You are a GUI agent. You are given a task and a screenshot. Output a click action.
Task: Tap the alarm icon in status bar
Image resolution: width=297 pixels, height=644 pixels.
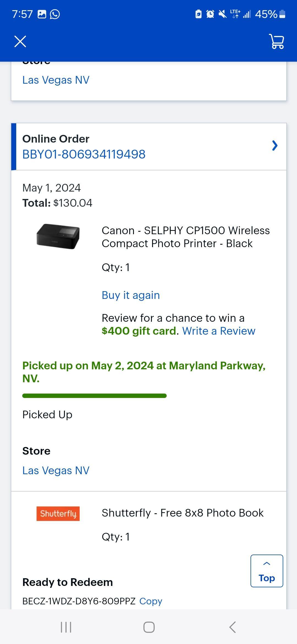click(x=210, y=14)
